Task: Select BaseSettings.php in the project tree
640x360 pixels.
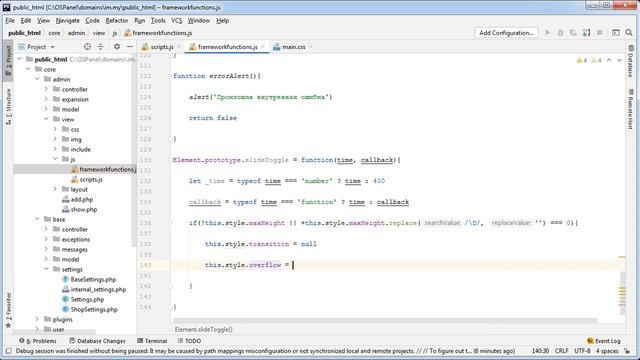Action: [x=93, y=280]
